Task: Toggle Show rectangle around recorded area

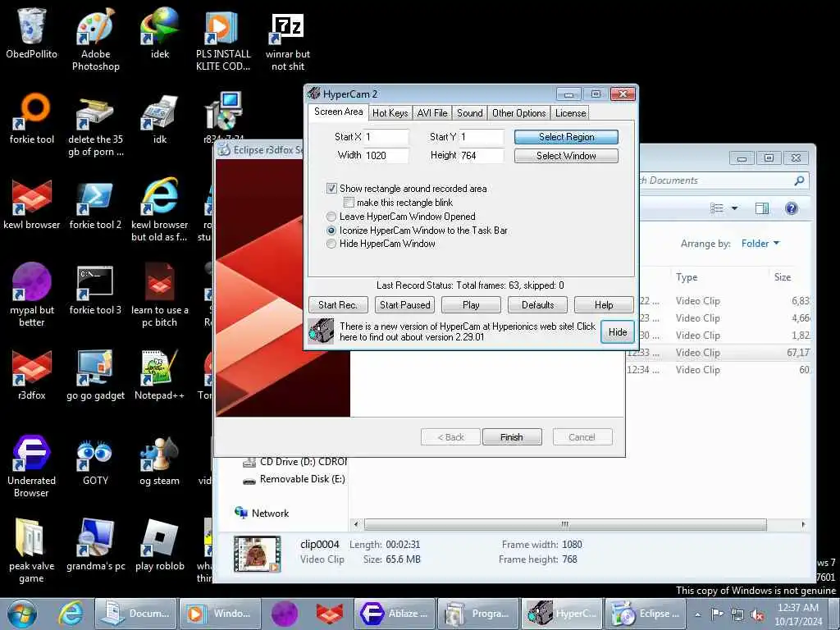Action: tap(331, 189)
